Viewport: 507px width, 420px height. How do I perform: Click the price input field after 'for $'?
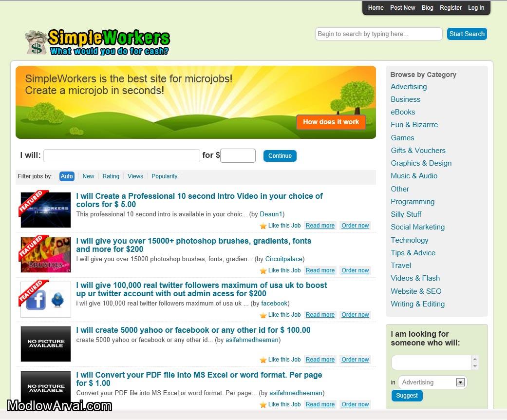(x=238, y=156)
